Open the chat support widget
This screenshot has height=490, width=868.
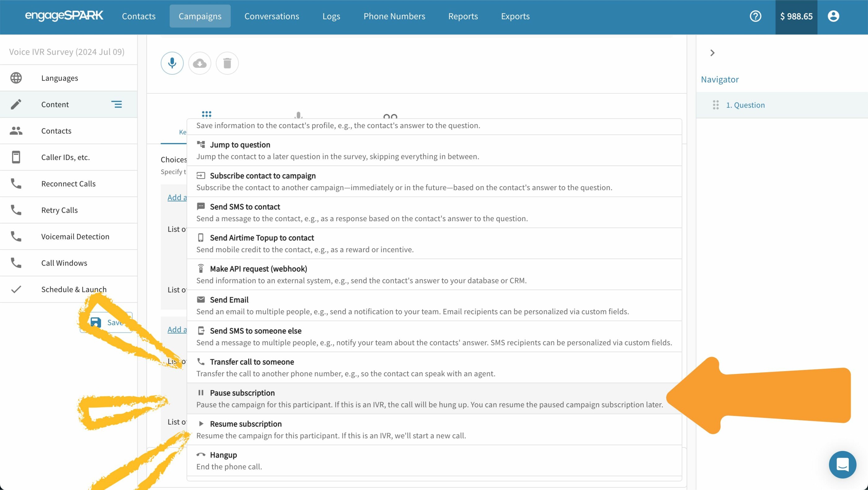click(842, 464)
